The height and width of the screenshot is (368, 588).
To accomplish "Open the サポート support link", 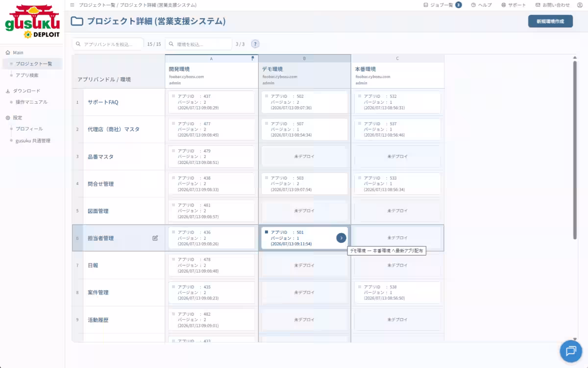I will coord(513,5).
